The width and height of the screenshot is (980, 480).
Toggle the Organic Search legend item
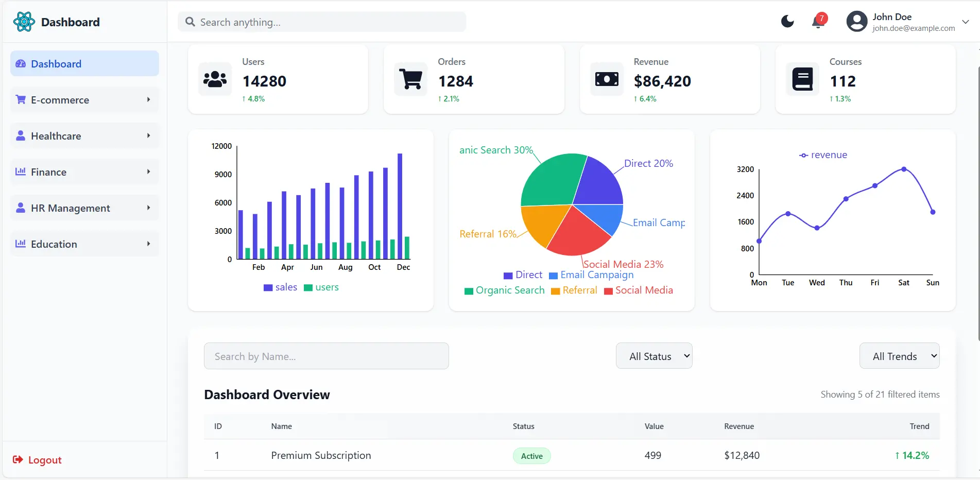pyautogui.click(x=504, y=290)
